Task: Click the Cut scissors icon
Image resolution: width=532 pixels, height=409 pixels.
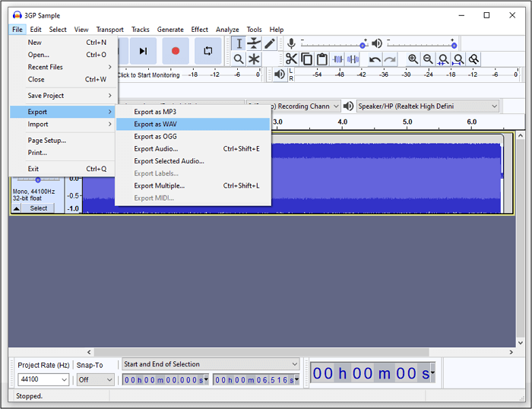Action: coord(291,59)
